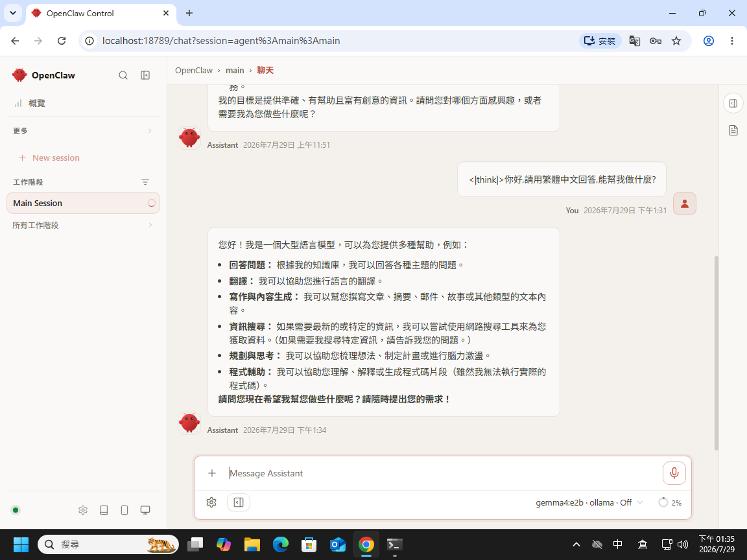Reload the page
Screen dimensions: 747x560
(x=62, y=41)
